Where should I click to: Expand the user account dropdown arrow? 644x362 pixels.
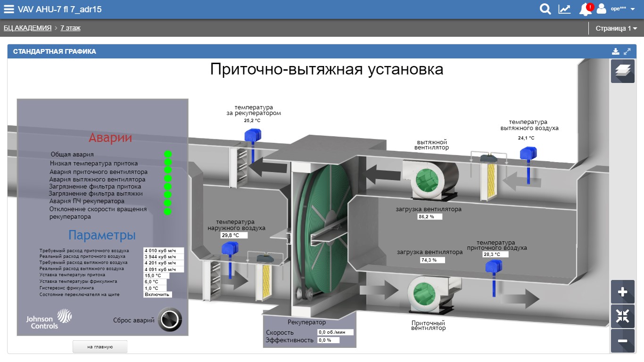click(633, 9)
